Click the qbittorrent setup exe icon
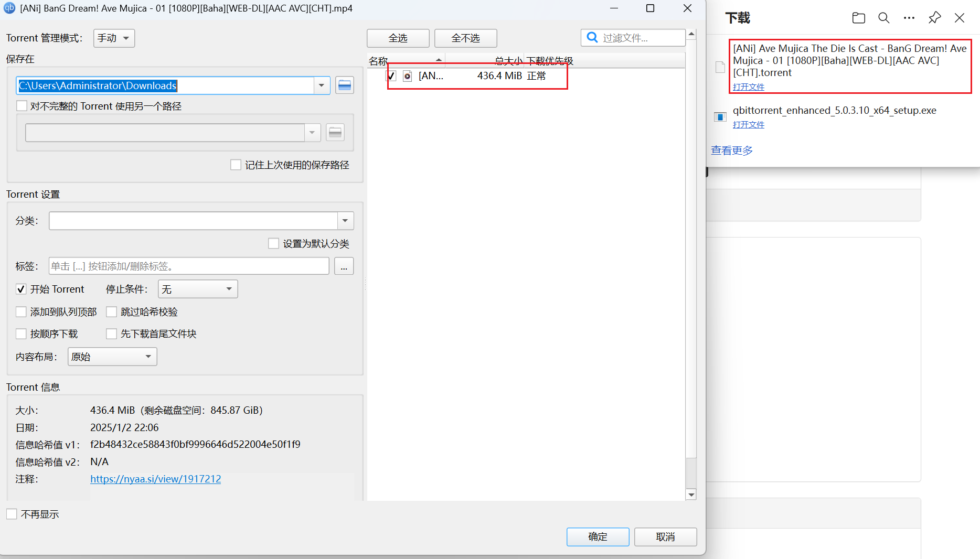The width and height of the screenshot is (980, 559). tap(720, 117)
